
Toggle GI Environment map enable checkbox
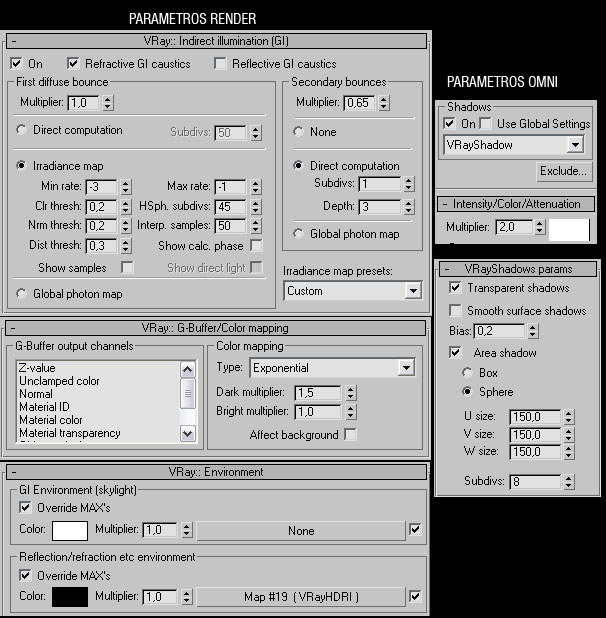415,529
